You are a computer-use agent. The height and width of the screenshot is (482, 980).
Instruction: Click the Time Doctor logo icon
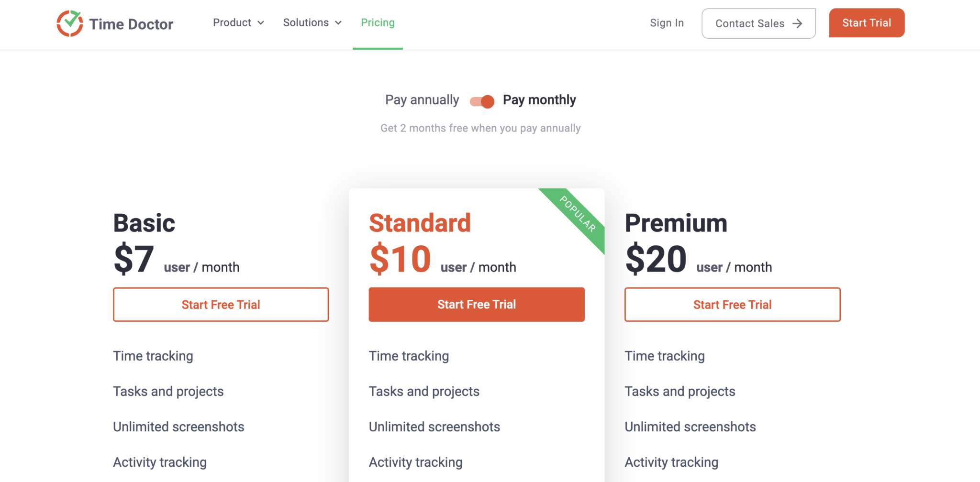tap(70, 23)
